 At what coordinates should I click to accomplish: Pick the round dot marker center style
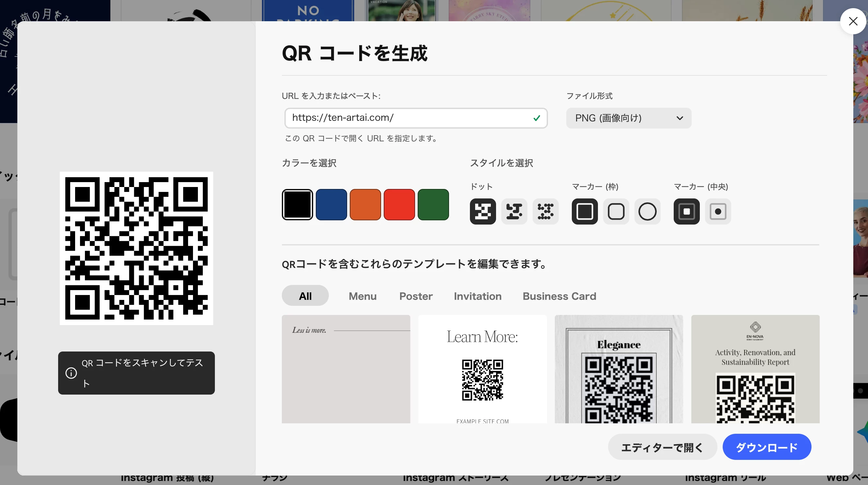coord(718,211)
